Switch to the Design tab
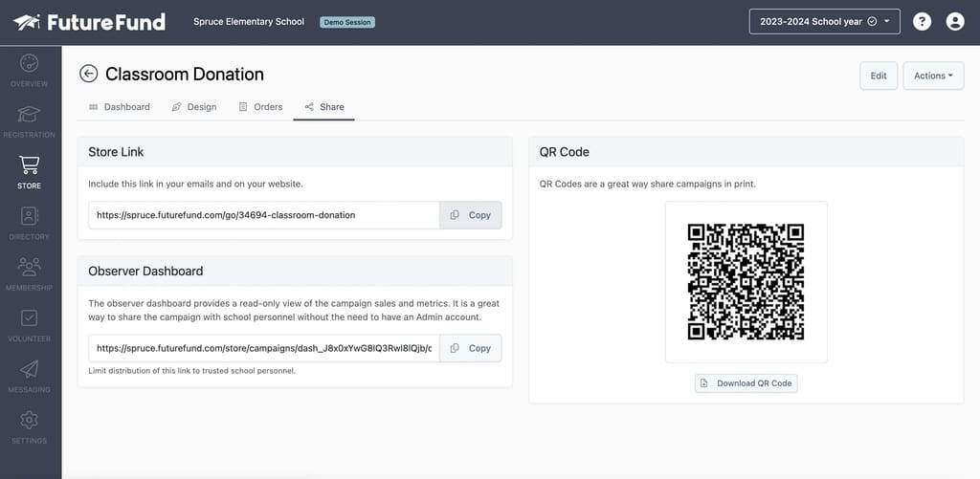This screenshot has width=980, height=479. click(194, 107)
